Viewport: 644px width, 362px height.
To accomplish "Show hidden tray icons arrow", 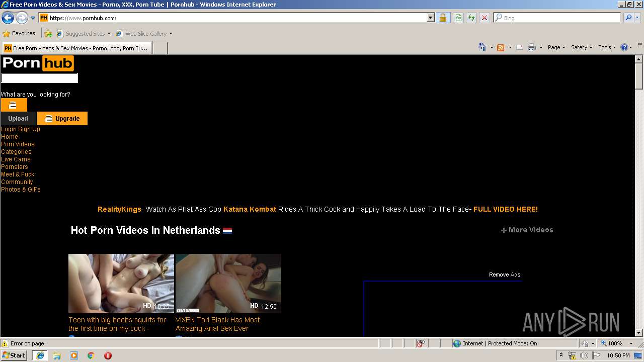I will 561,355.
